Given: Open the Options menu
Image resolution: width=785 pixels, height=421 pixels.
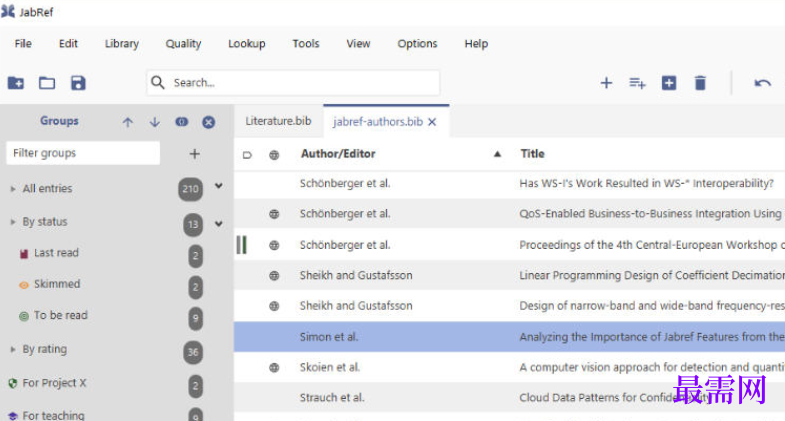Looking at the screenshot, I should [x=418, y=44].
